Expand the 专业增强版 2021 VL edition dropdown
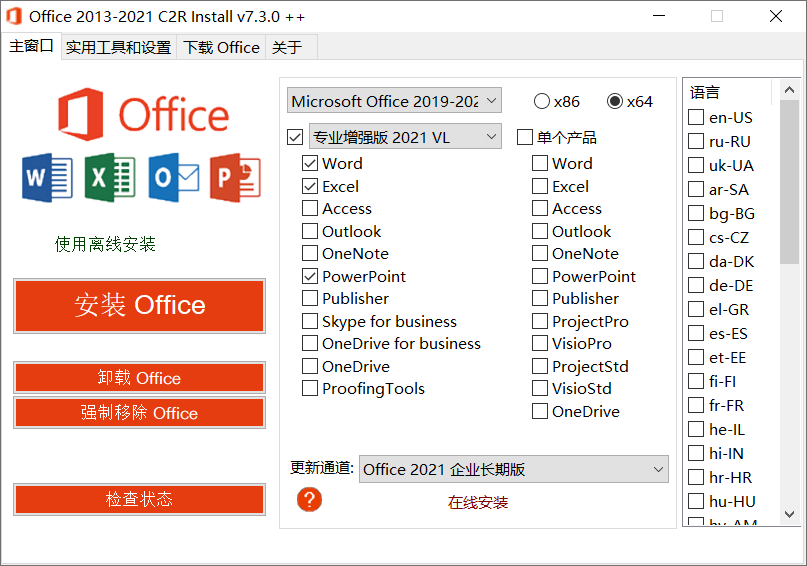 pos(405,137)
